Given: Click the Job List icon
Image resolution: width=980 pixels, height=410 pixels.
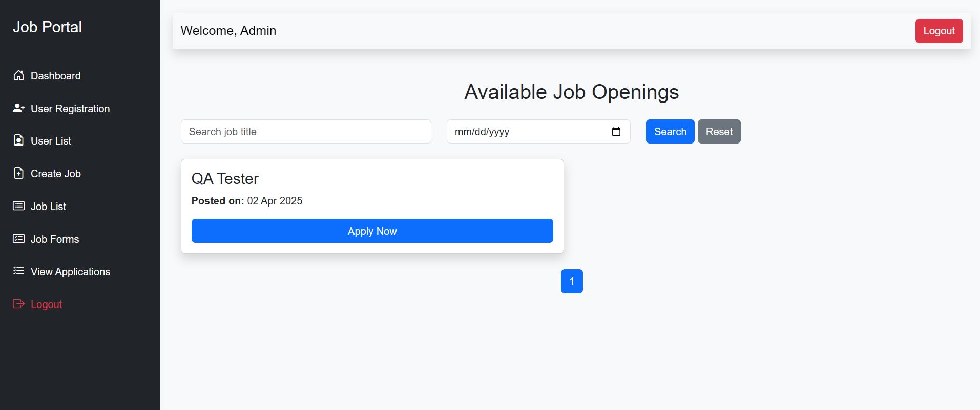Looking at the screenshot, I should point(18,206).
